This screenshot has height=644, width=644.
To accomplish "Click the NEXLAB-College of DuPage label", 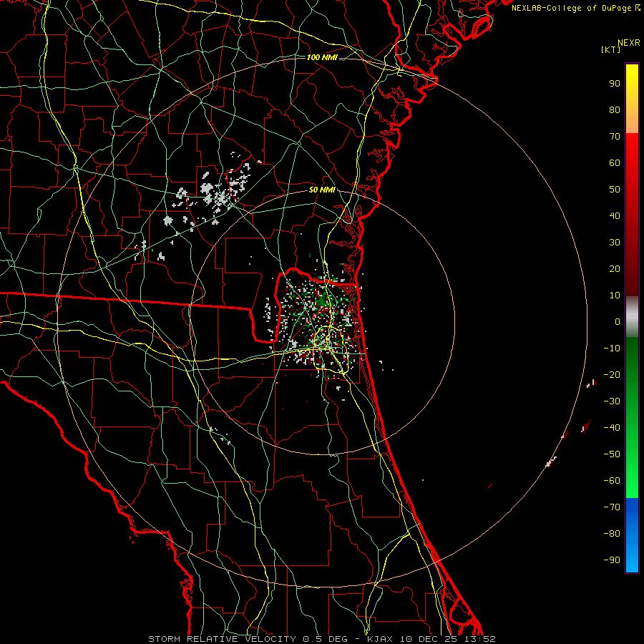I will click(x=576, y=8).
